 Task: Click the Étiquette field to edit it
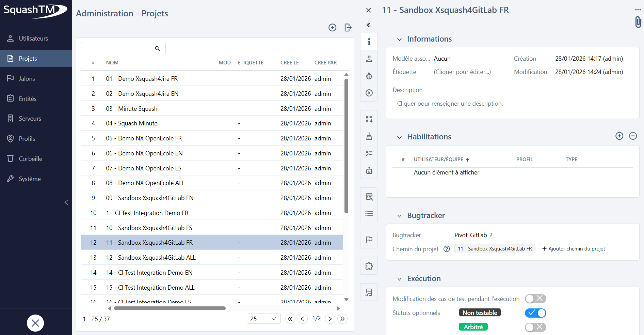click(x=462, y=72)
